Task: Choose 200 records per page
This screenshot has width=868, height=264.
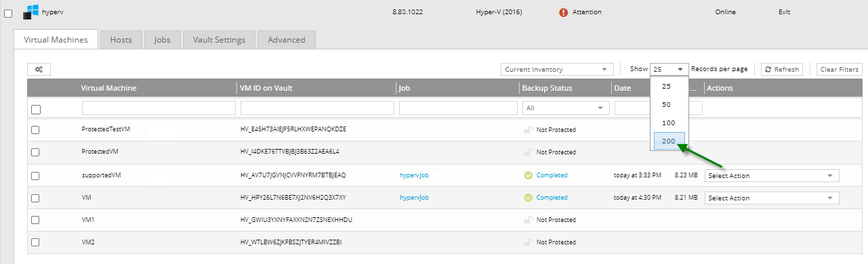Action: tap(669, 141)
